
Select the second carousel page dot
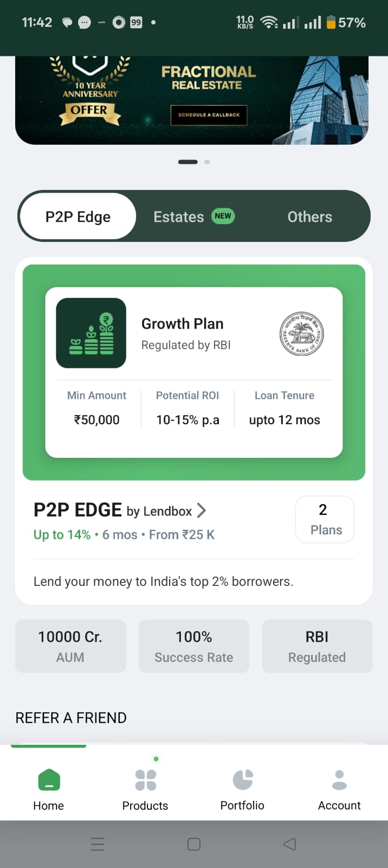coord(207,162)
